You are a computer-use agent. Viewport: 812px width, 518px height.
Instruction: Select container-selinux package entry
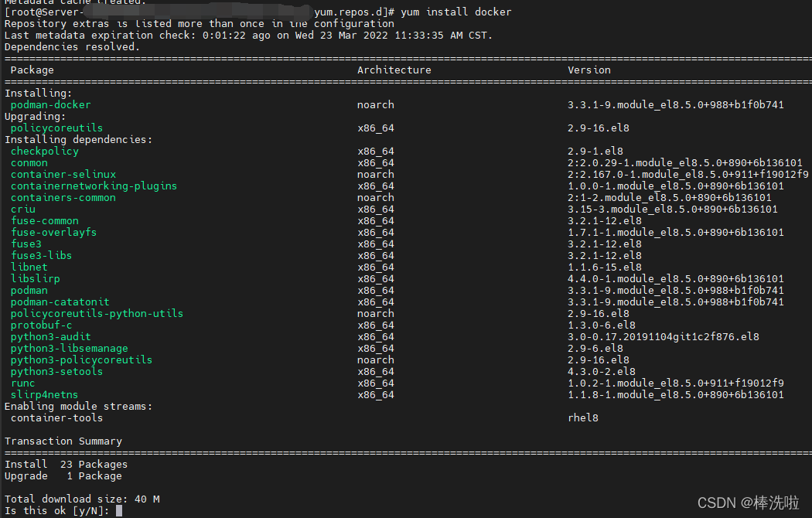[x=63, y=175]
